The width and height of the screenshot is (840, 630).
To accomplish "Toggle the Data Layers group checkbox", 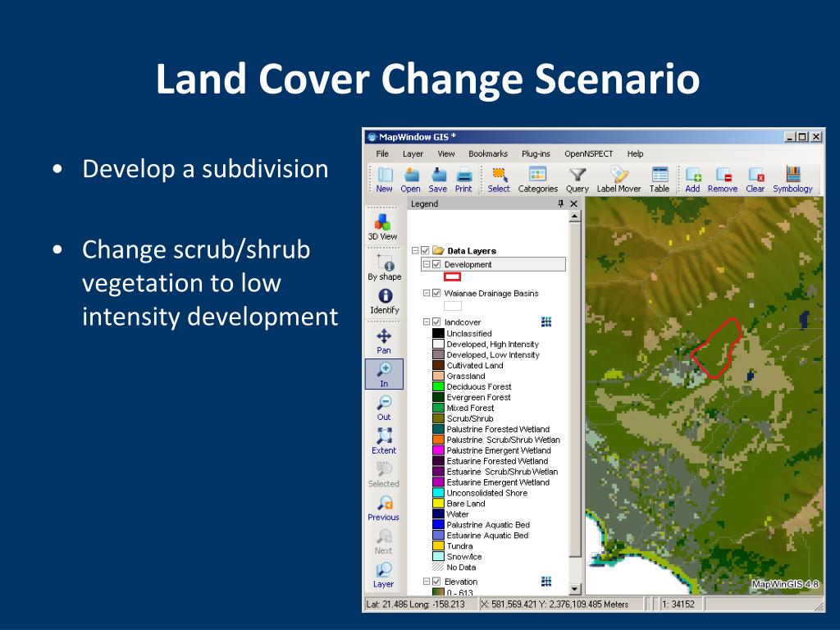I will [426, 250].
